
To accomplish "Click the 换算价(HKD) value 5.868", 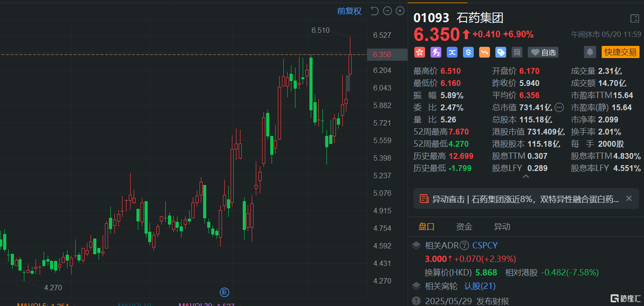I will 486,273.
